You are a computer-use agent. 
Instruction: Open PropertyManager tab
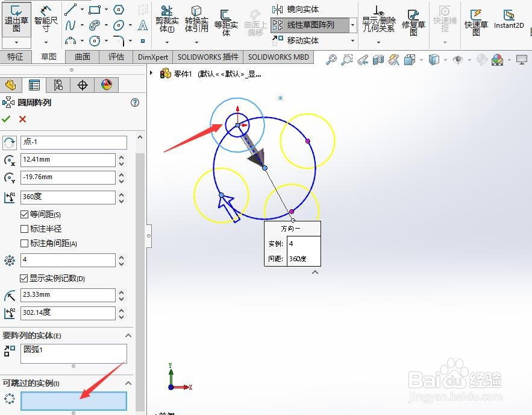tap(34, 85)
